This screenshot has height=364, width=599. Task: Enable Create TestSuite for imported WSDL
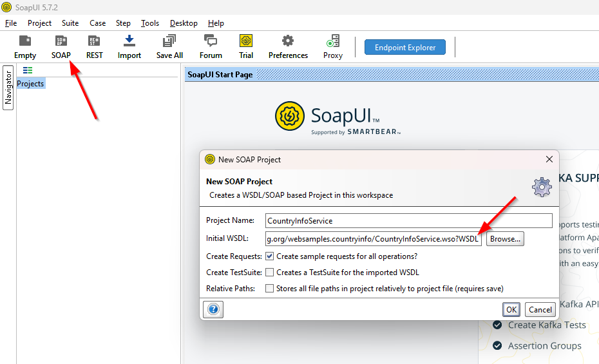tap(270, 273)
